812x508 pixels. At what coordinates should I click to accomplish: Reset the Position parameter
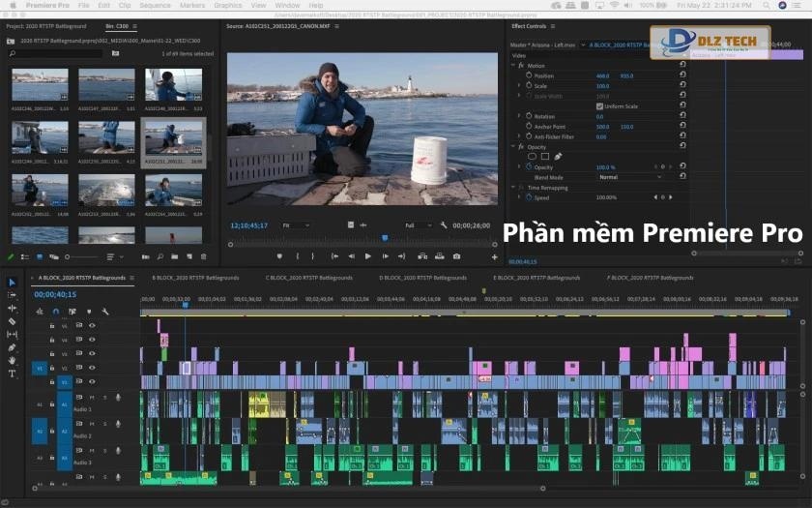(x=682, y=75)
